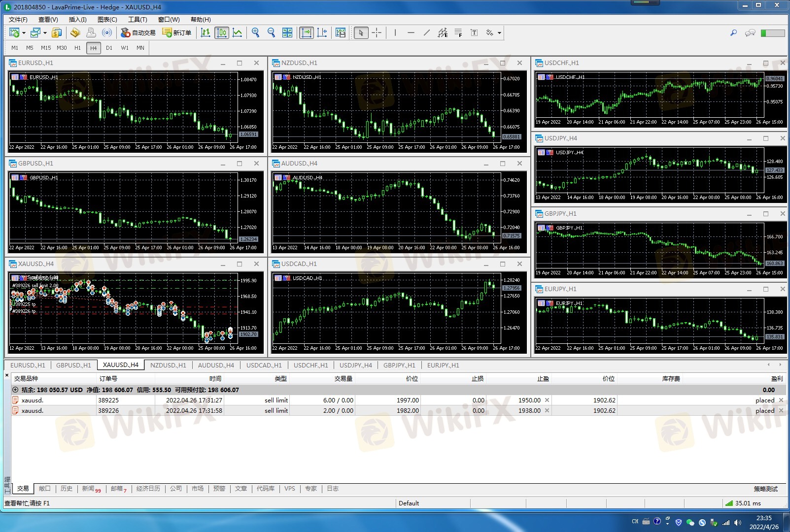Select the horizontal line tool
This screenshot has height=532, width=790.
coord(411,33)
